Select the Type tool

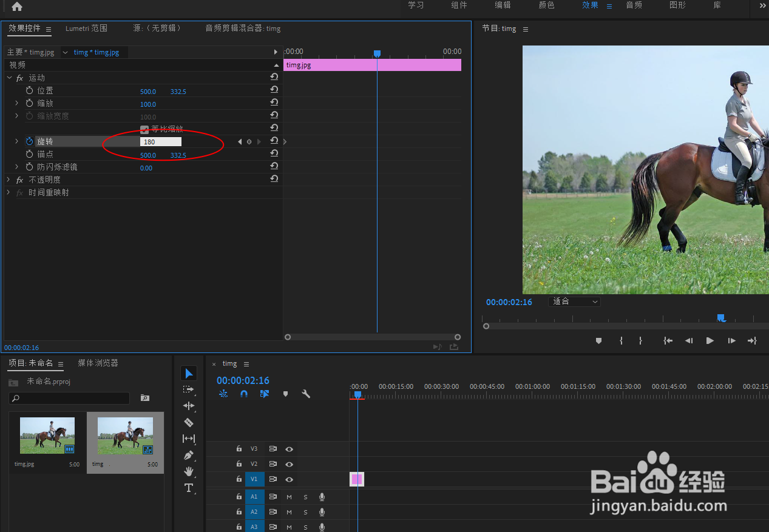[189, 488]
